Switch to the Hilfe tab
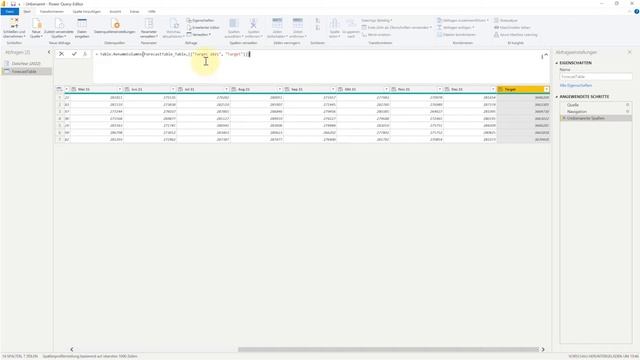The height and width of the screenshot is (360, 640). pyautogui.click(x=151, y=11)
